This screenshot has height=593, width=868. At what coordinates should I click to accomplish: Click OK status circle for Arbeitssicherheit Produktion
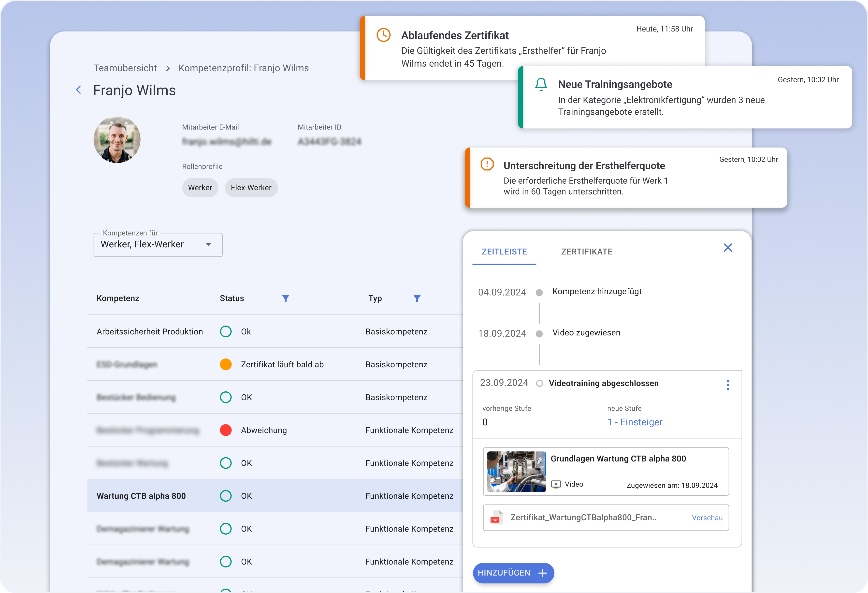(x=226, y=331)
